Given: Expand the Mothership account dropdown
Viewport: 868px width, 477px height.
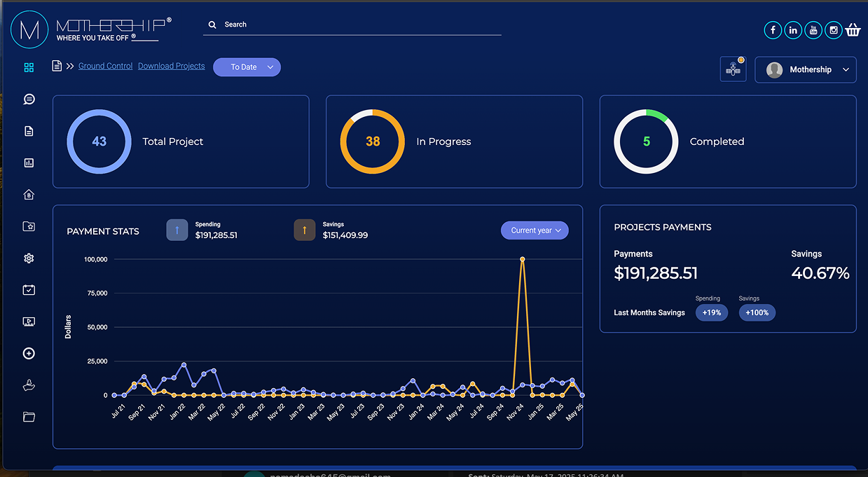Looking at the screenshot, I should pyautogui.click(x=806, y=69).
